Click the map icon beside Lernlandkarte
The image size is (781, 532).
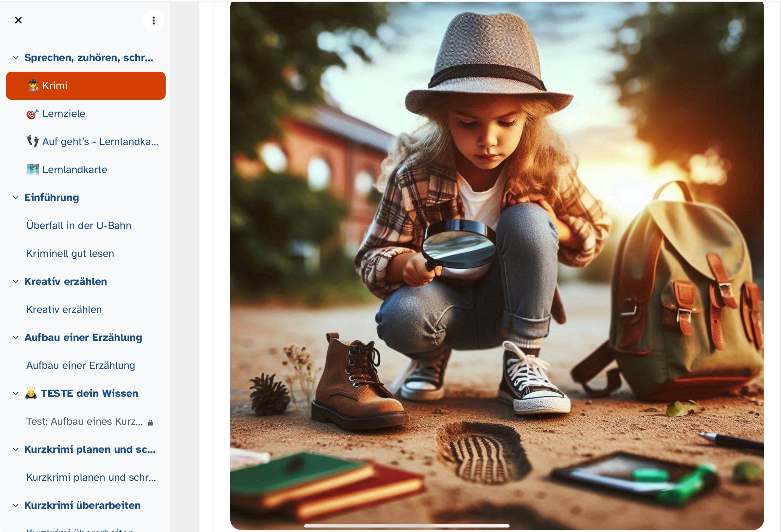(33, 169)
